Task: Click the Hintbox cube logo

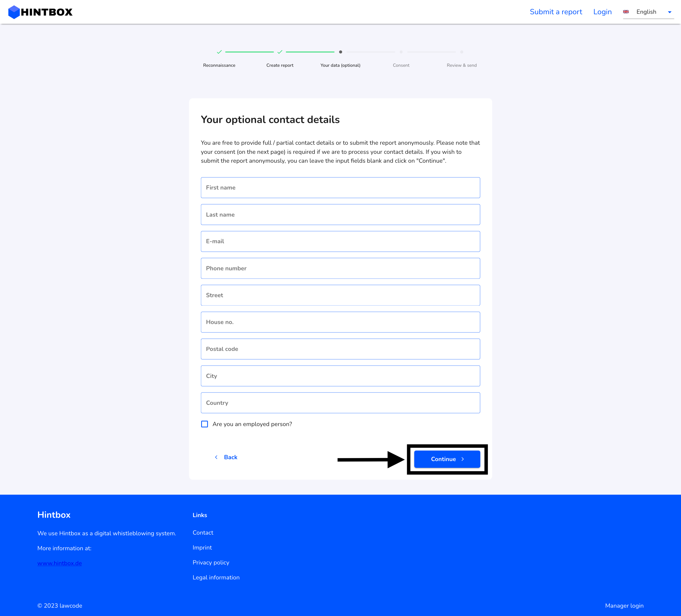Action: [x=14, y=12]
